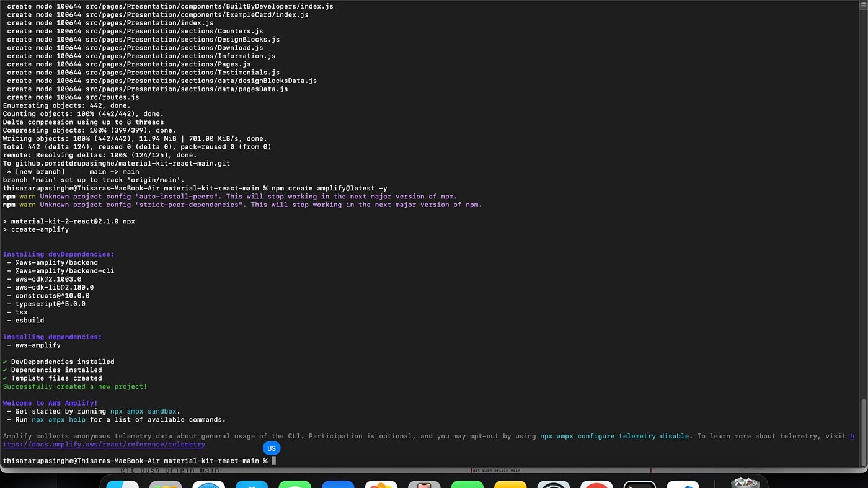Viewport: 868px width, 488px height.
Task: Click the '[new branch] main -> main' line
Action: tap(73, 172)
